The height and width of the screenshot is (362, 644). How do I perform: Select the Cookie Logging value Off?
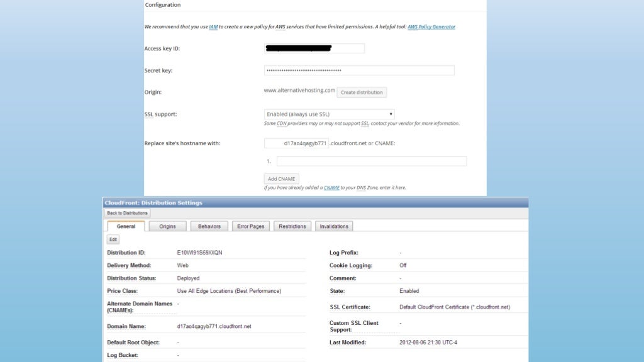coord(403,266)
